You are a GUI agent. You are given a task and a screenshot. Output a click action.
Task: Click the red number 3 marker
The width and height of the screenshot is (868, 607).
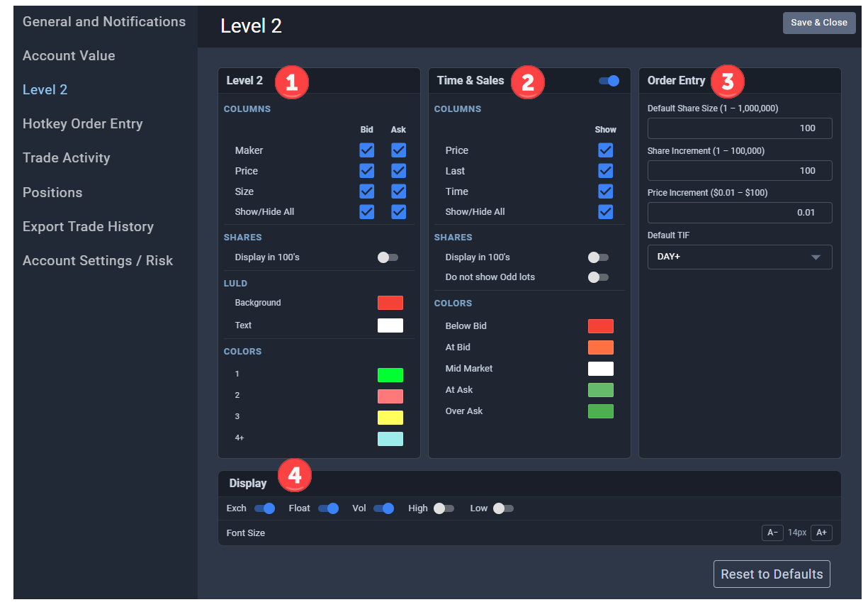pyautogui.click(x=727, y=82)
